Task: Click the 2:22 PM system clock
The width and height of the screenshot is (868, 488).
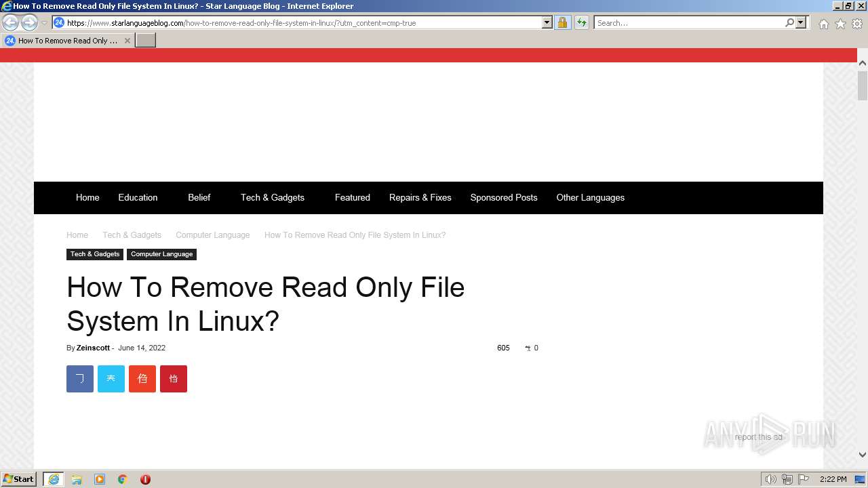Action: [x=833, y=479]
